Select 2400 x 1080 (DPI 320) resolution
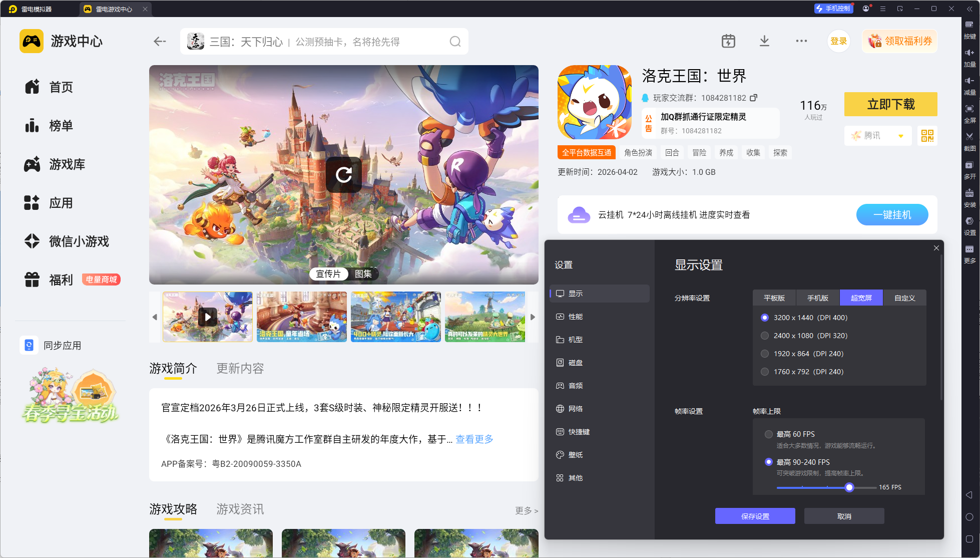The height and width of the screenshot is (558, 980). [765, 336]
